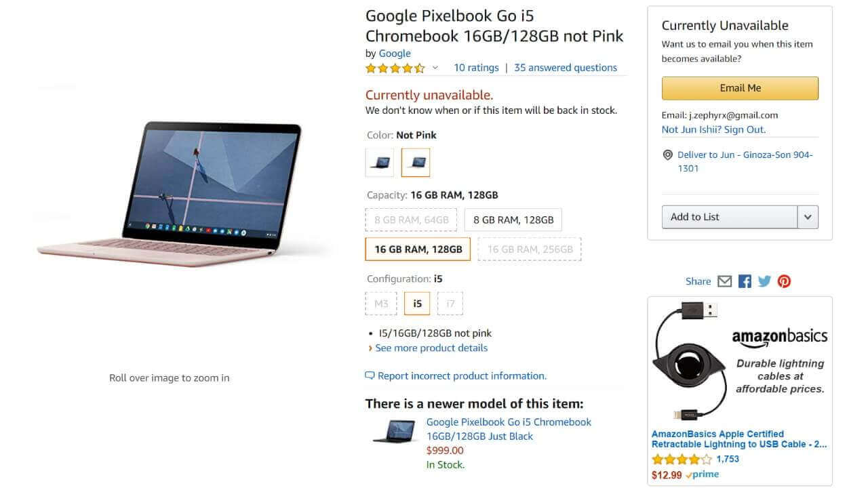Pin this product on Pinterest

785,281
